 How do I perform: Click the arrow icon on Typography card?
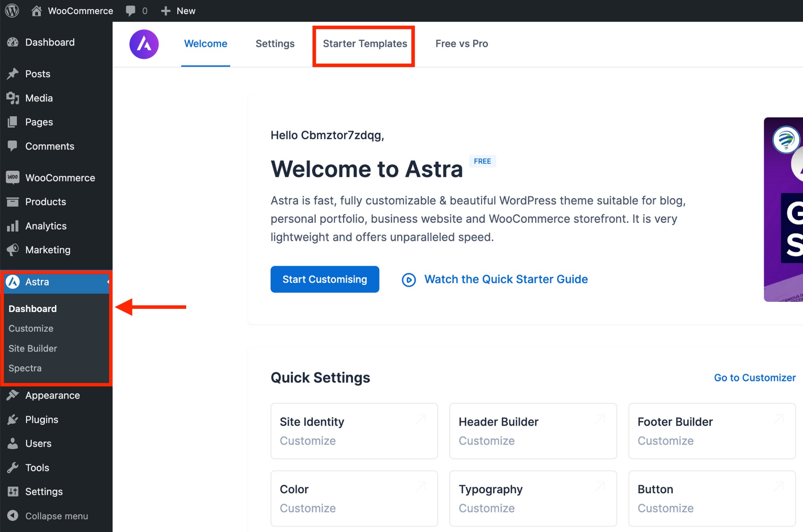(x=600, y=487)
